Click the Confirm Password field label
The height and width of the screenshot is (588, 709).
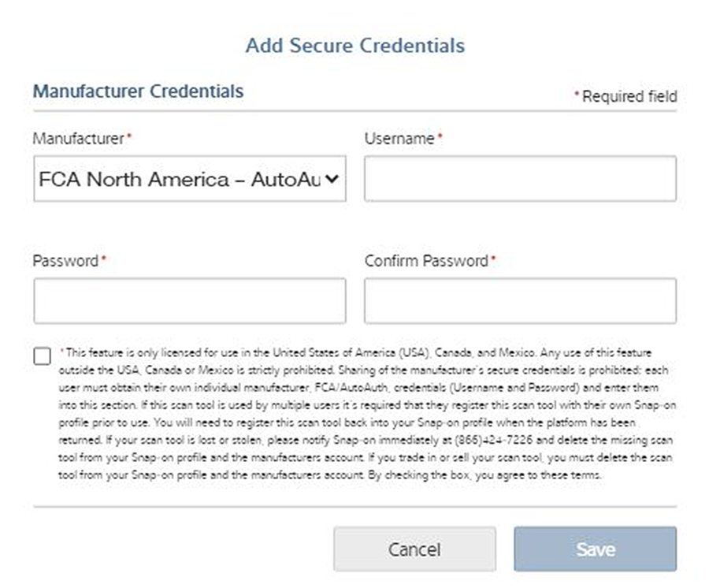(x=427, y=261)
